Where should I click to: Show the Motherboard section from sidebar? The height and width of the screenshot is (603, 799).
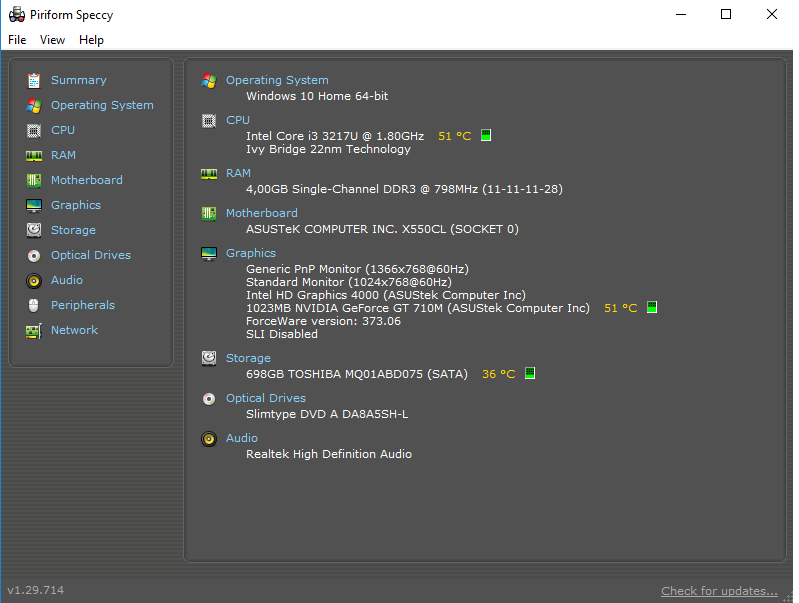(87, 180)
